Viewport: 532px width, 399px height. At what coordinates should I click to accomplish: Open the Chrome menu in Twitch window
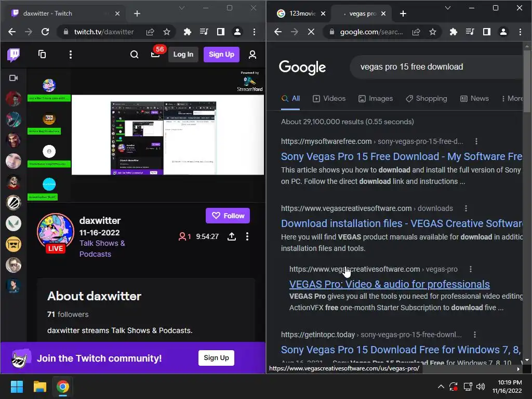pos(255,32)
